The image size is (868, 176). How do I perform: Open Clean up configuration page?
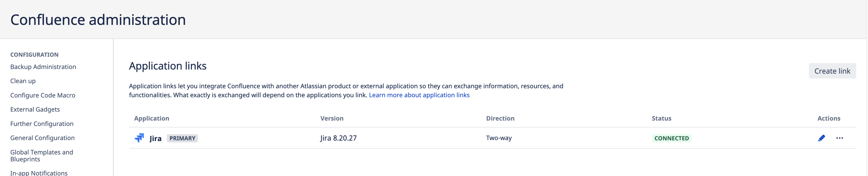click(23, 81)
